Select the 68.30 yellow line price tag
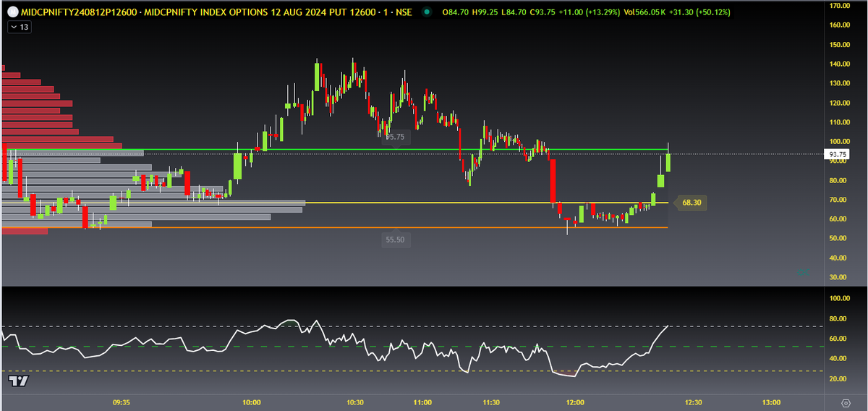 point(692,203)
